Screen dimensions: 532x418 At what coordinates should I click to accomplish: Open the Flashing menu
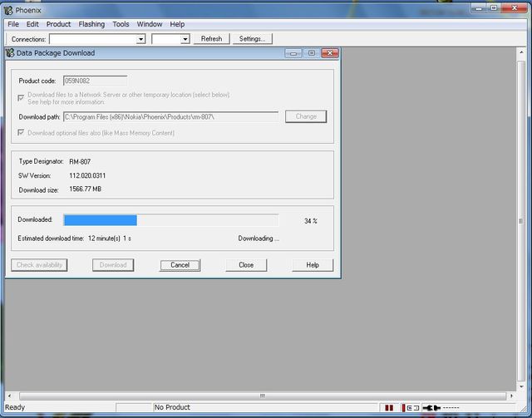91,24
